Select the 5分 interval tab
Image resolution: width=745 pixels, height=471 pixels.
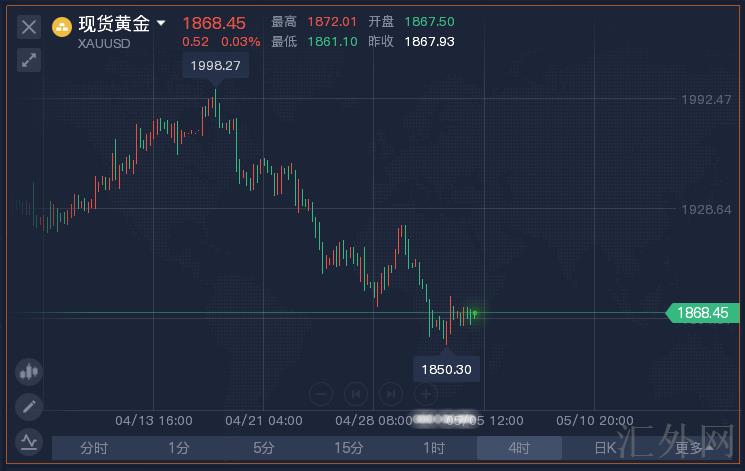pos(264,448)
